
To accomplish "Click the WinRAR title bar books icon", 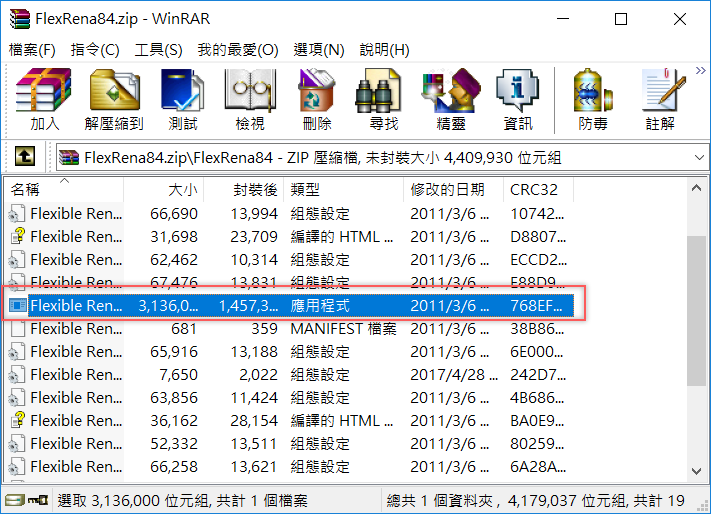I will tap(19, 19).
